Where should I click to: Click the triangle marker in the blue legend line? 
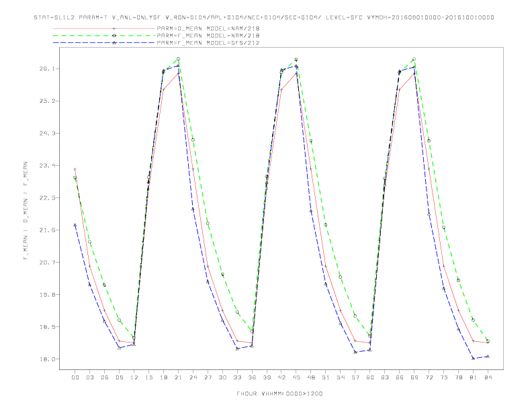(114, 43)
